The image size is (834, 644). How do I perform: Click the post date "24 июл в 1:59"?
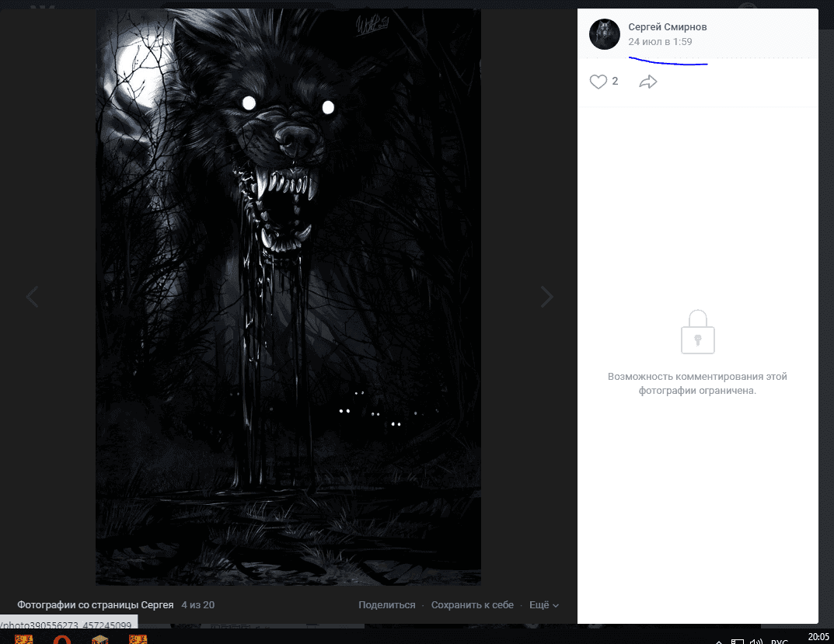pos(659,42)
